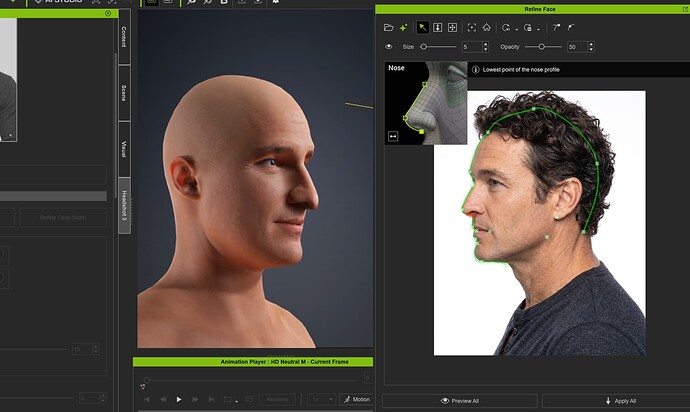Click the Size value input field

(x=472, y=47)
